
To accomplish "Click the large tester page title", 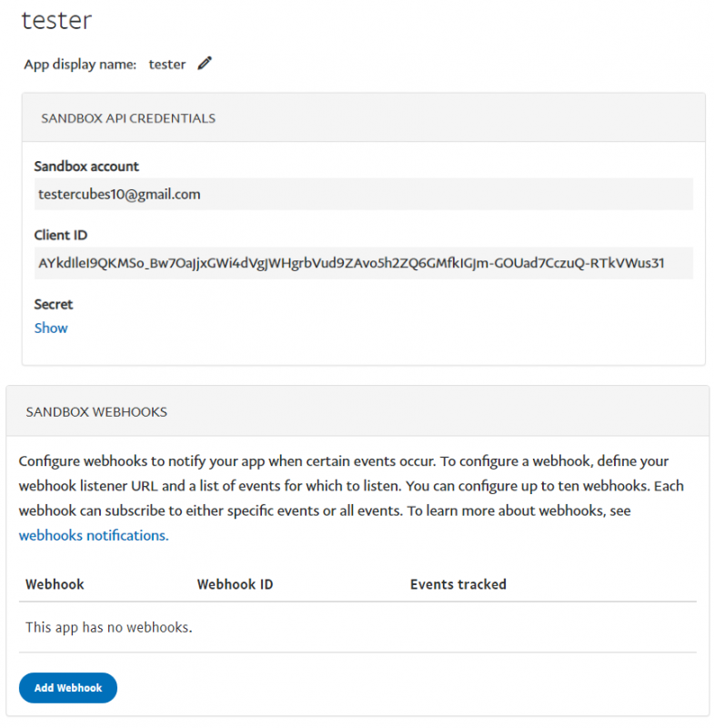I will (56, 20).
